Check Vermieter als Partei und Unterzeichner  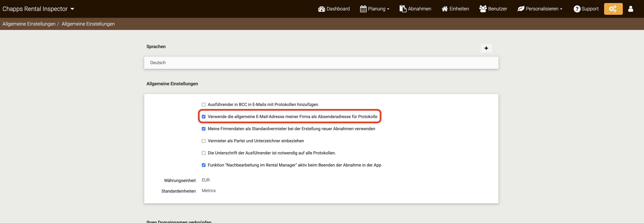coord(204,141)
